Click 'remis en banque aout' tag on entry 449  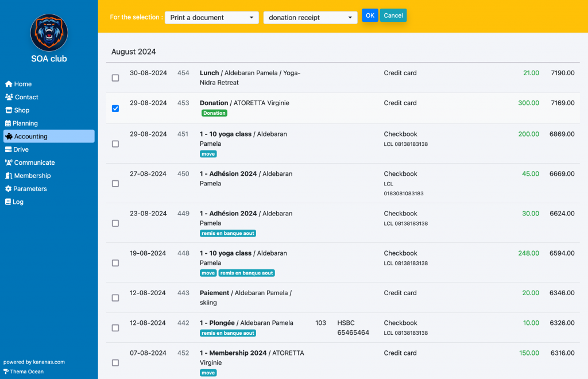[x=228, y=234]
